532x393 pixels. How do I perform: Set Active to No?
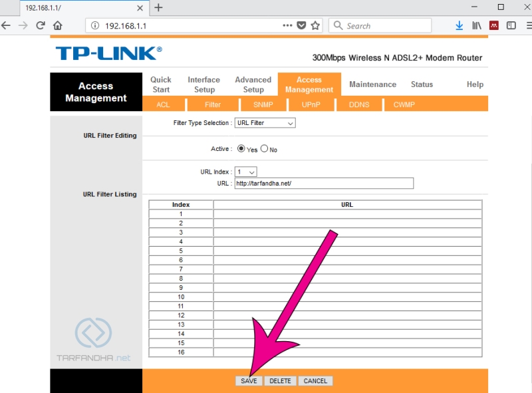pos(264,149)
